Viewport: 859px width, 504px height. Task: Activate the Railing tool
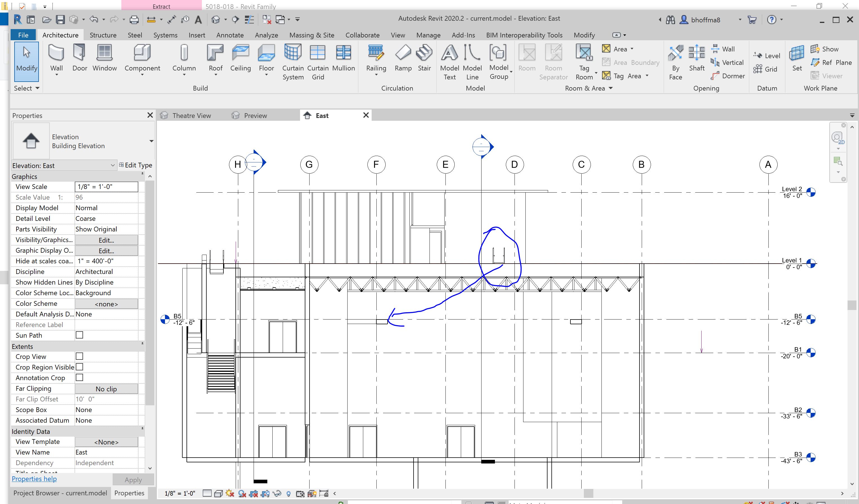click(376, 58)
